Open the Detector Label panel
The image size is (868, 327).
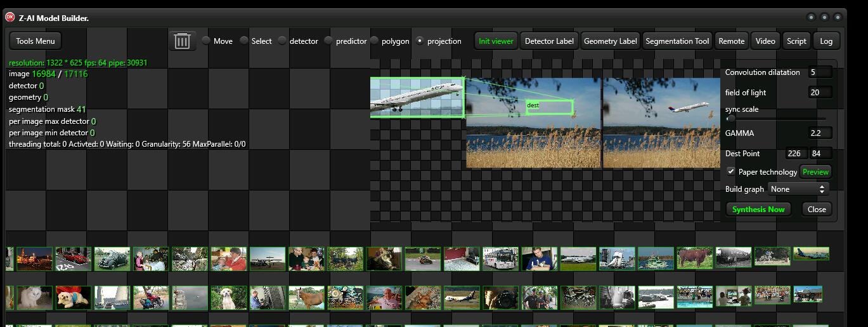[x=549, y=41]
